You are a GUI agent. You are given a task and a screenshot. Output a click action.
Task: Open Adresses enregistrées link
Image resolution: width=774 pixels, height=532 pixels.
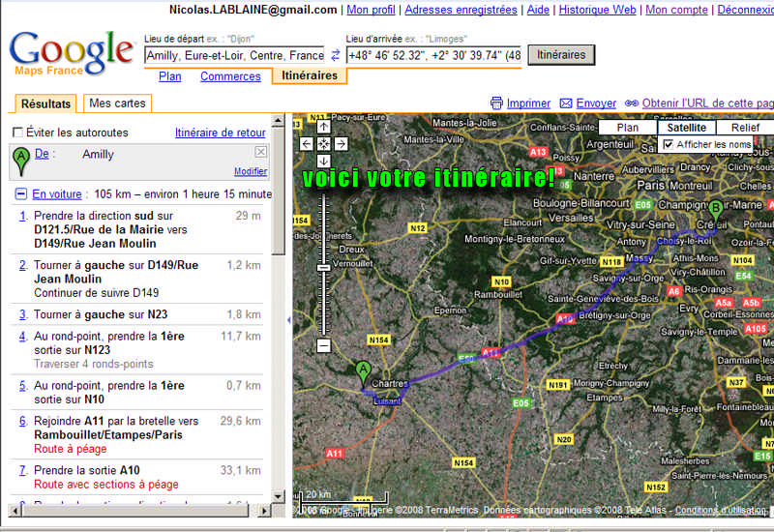(461, 10)
